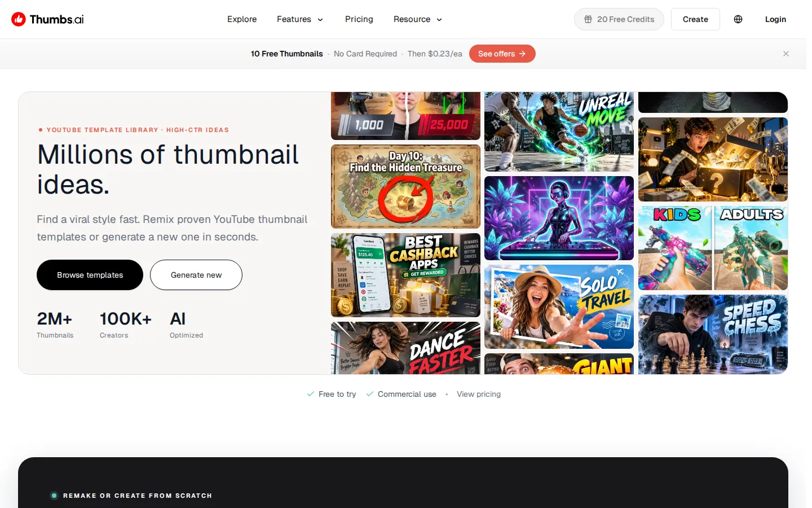Viewport: 812px width, 508px height.
Task: Open the 1,000 vs 25,000 thumbnail
Action: coord(405,116)
